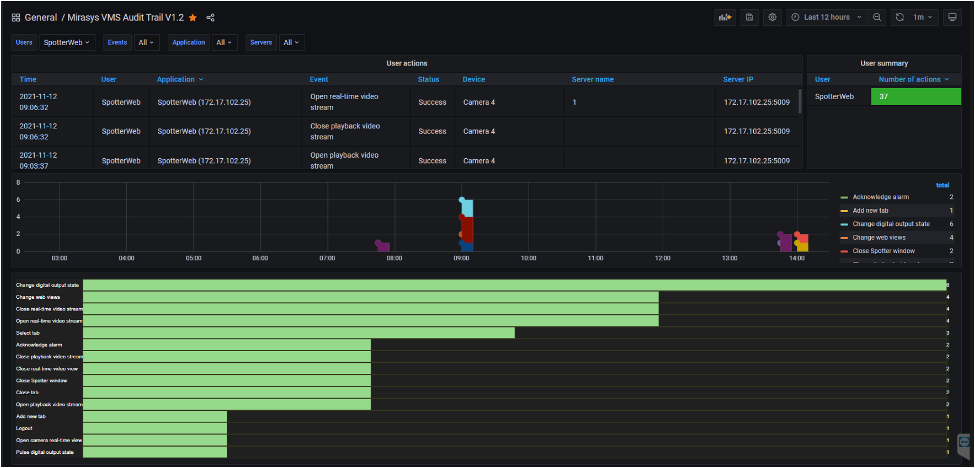This screenshot has width=975, height=468.
Task: Sort table by the Application column header
Action: [x=176, y=79]
